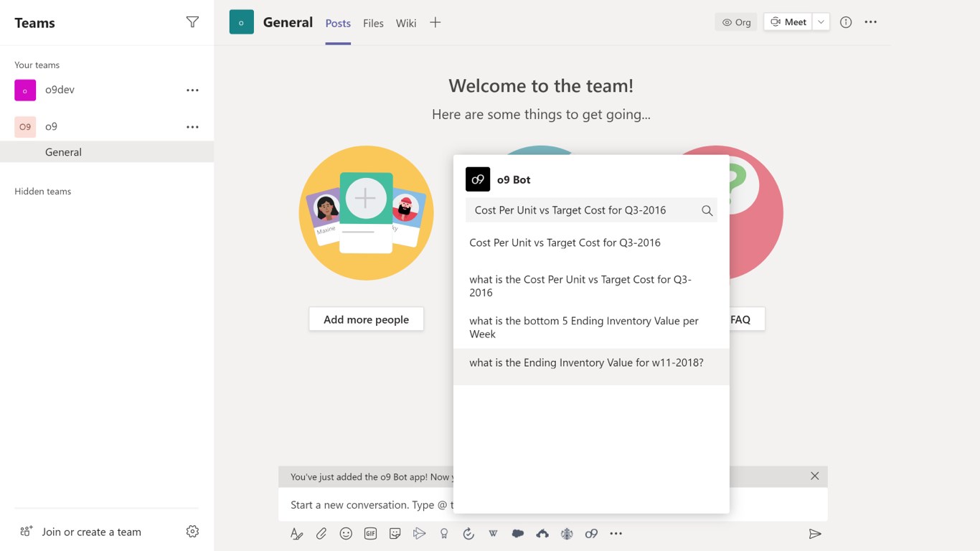Open the Praise badge icon
The height and width of the screenshot is (551, 980).
[444, 534]
